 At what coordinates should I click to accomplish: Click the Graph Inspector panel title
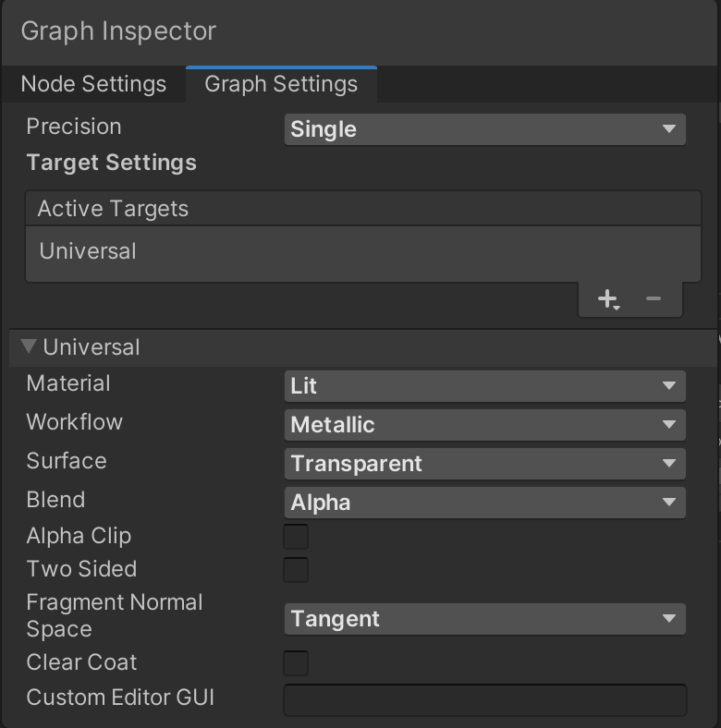pyautogui.click(x=118, y=30)
